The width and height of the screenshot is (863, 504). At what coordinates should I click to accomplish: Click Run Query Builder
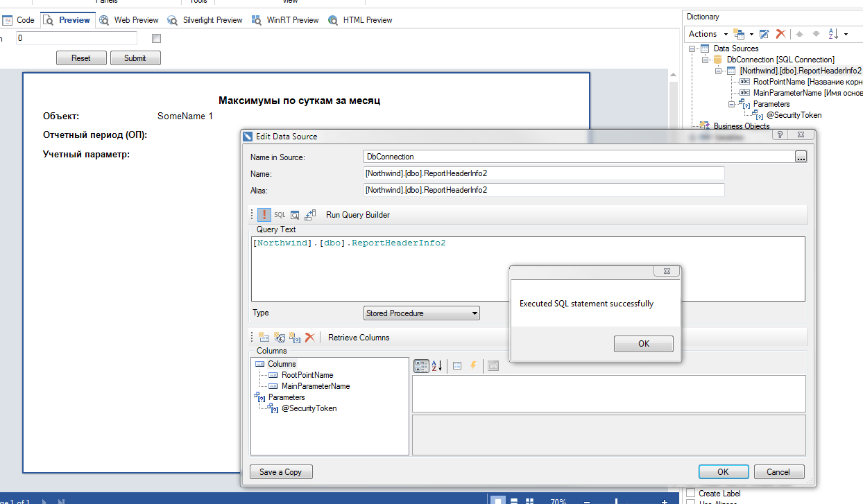point(358,215)
